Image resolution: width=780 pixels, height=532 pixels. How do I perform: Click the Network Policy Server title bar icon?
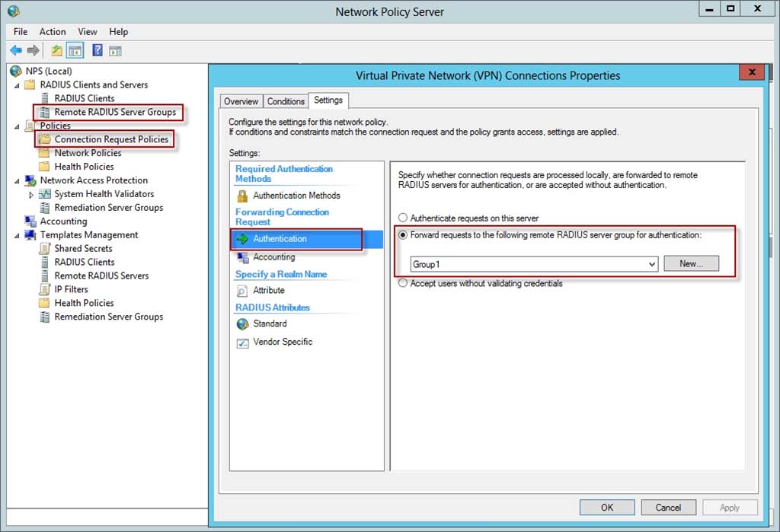(x=14, y=11)
